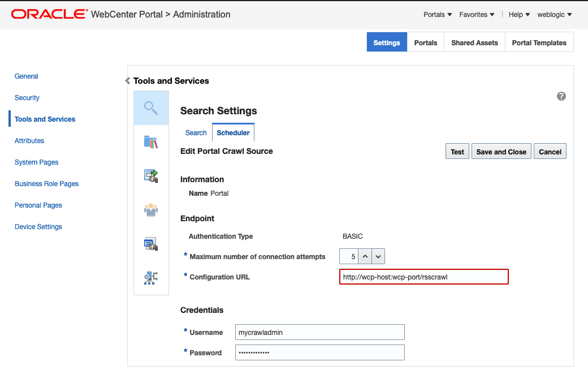Open the Search tool magnifier icon

coord(151,108)
